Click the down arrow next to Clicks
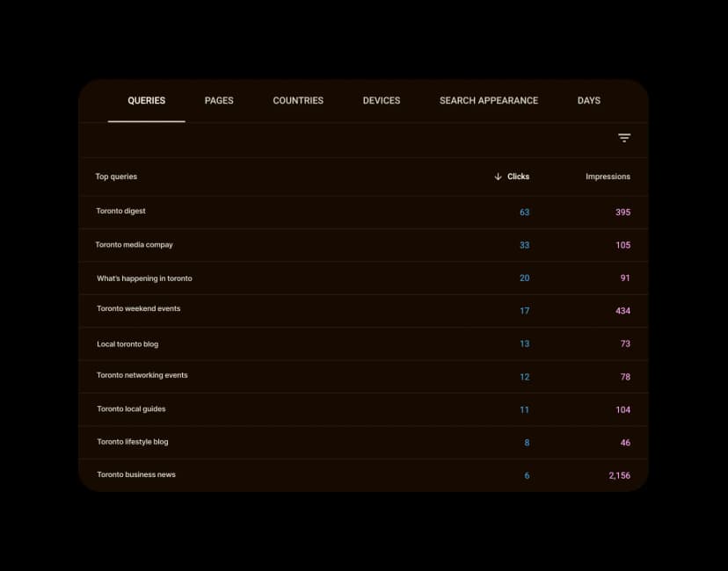Image resolution: width=728 pixels, height=571 pixels. [498, 177]
